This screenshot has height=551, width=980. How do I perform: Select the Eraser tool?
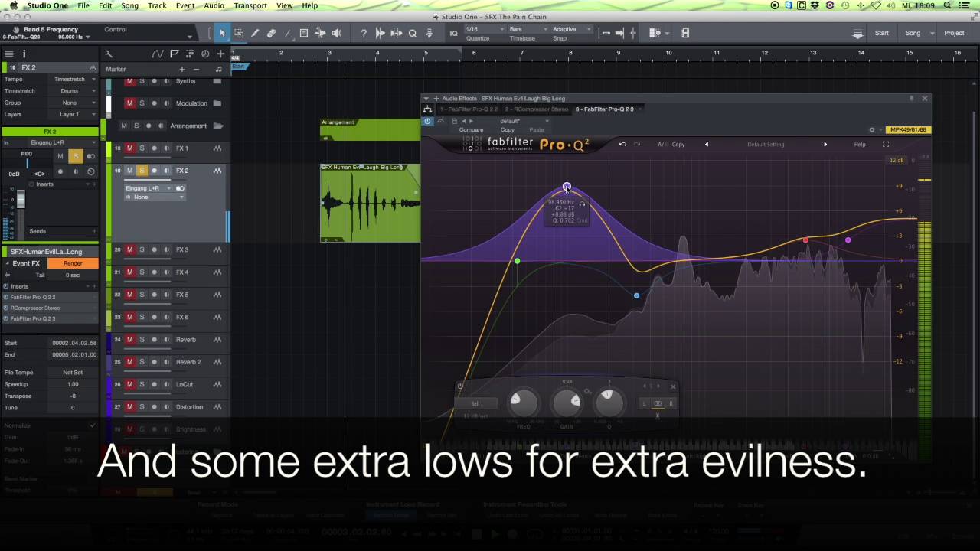point(271,33)
